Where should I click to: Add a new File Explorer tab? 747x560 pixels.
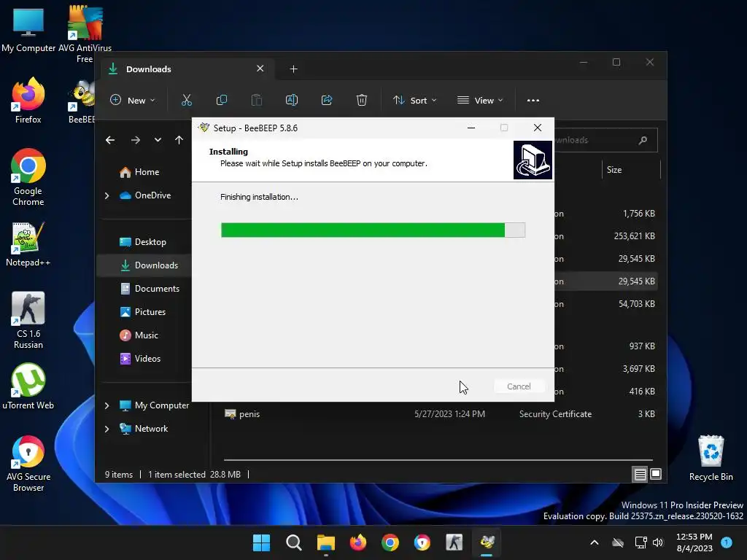click(x=293, y=69)
